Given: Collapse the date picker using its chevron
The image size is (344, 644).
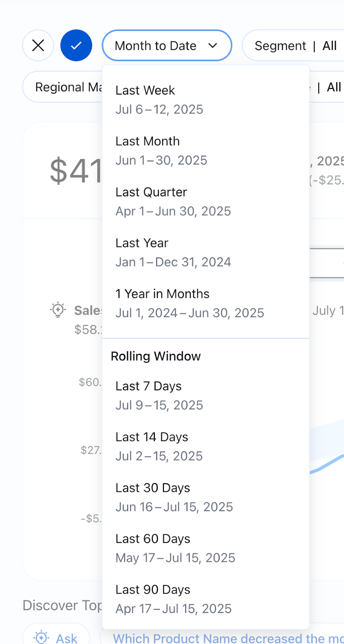Looking at the screenshot, I should click(x=213, y=45).
